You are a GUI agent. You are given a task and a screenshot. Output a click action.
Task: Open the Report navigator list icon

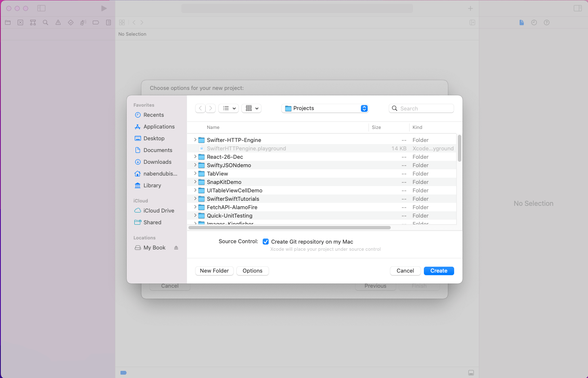[x=108, y=22]
